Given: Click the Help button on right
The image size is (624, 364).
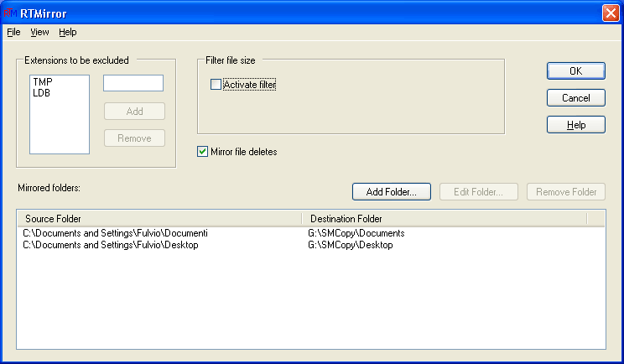Looking at the screenshot, I should click(576, 125).
